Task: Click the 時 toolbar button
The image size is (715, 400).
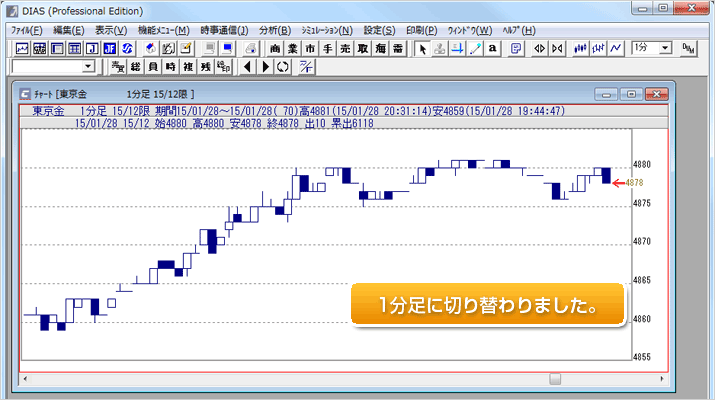Action: tap(171, 67)
